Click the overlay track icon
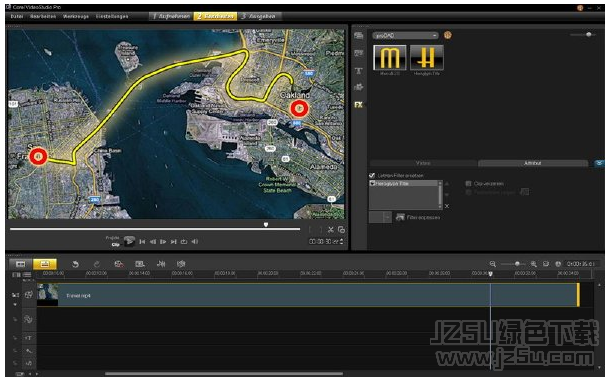612x384 pixels. coord(28,319)
